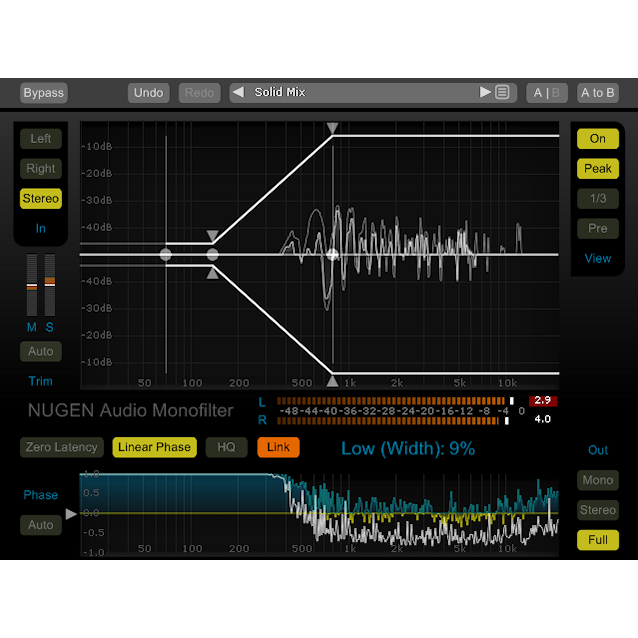Image resolution: width=638 pixels, height=638 pixels.
Task: Select the center crosshair node on graph
Action: point(332,255)
